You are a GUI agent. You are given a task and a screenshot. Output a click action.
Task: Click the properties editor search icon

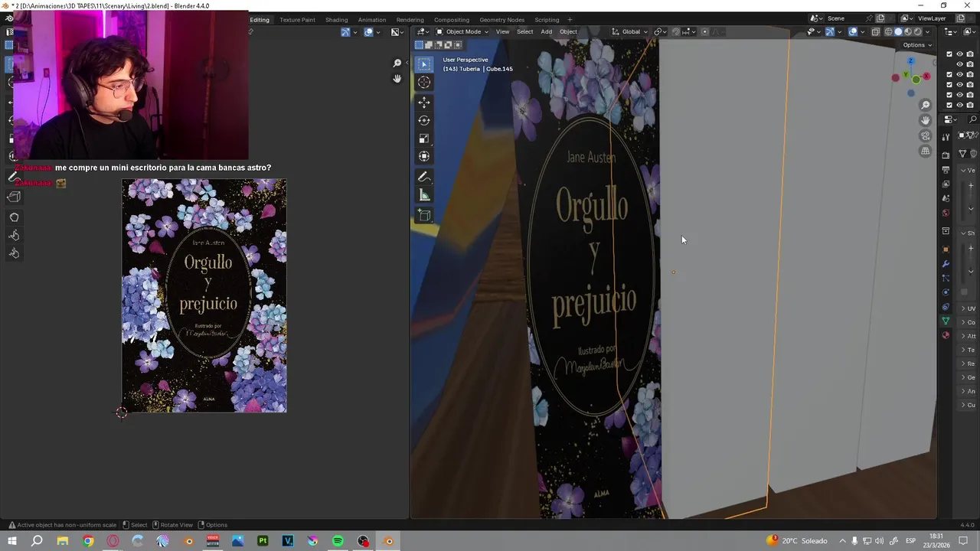973,119
